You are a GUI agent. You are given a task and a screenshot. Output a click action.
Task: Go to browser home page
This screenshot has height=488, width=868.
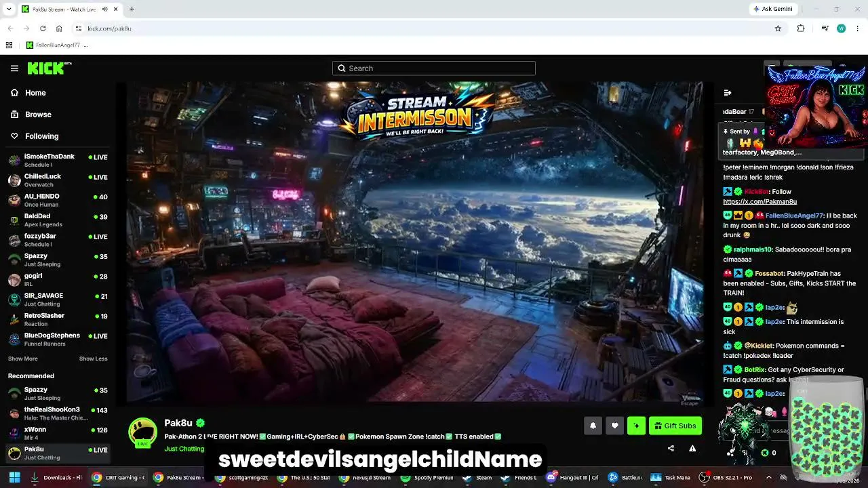(59, 28)
